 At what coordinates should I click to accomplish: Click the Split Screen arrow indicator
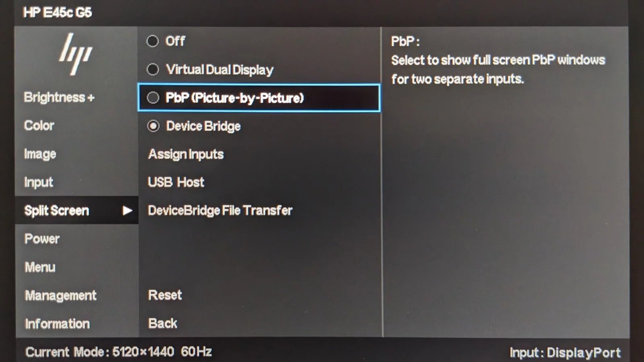pyautogui.click(x=127, y=210)
